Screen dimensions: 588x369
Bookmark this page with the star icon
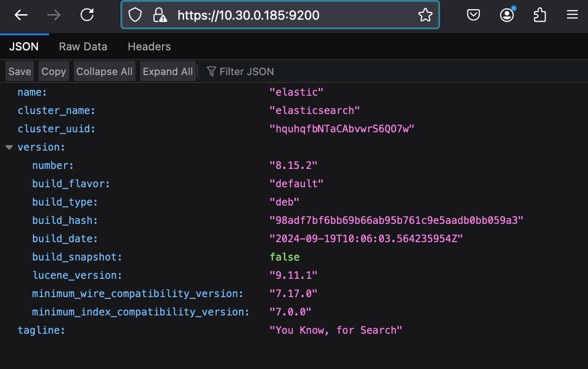click(x=425, y=15)
